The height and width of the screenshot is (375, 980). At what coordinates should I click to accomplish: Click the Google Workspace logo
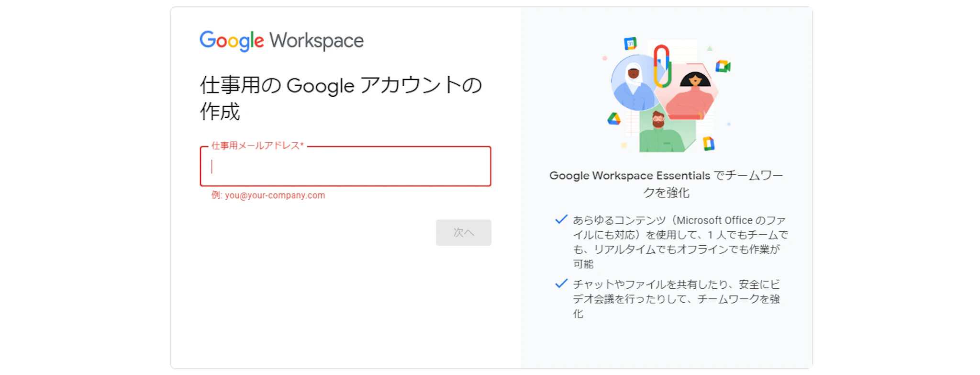click(281, 41)
